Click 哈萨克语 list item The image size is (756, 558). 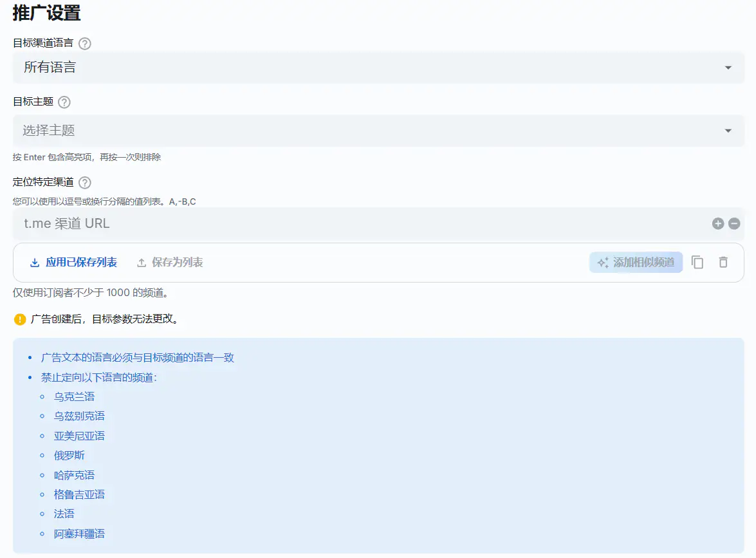[74, 475]
